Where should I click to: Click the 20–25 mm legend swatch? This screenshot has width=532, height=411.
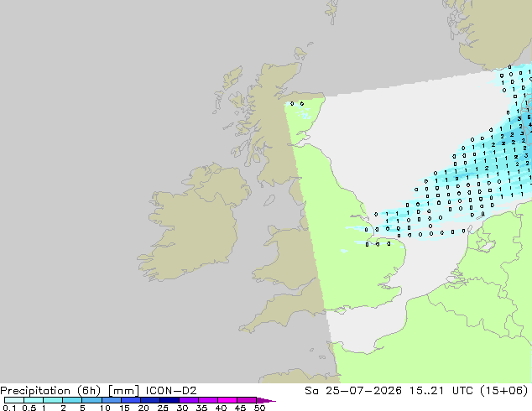[x=149, y=400]
